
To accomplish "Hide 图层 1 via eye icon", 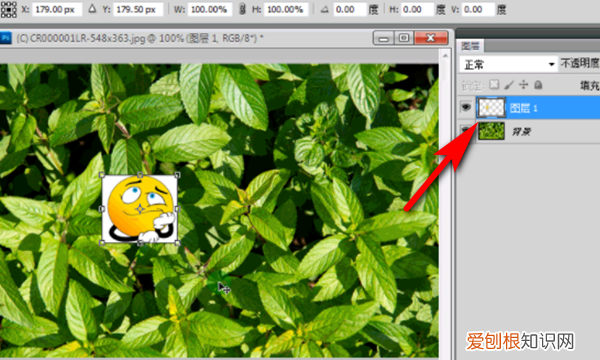I will pos(466,108).
